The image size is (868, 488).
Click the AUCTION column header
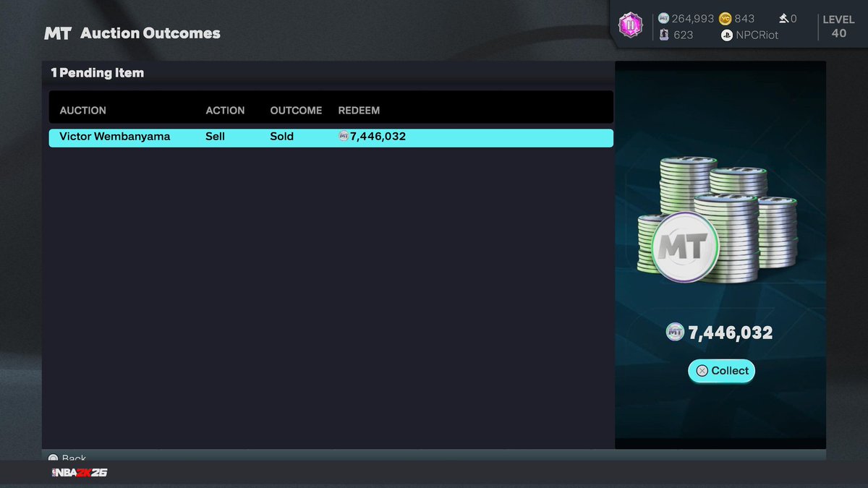[82, 111]
